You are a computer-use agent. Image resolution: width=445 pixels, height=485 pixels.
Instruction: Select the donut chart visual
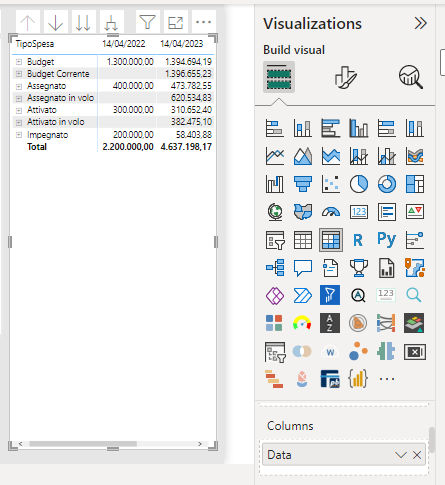(x=387, y=184)
